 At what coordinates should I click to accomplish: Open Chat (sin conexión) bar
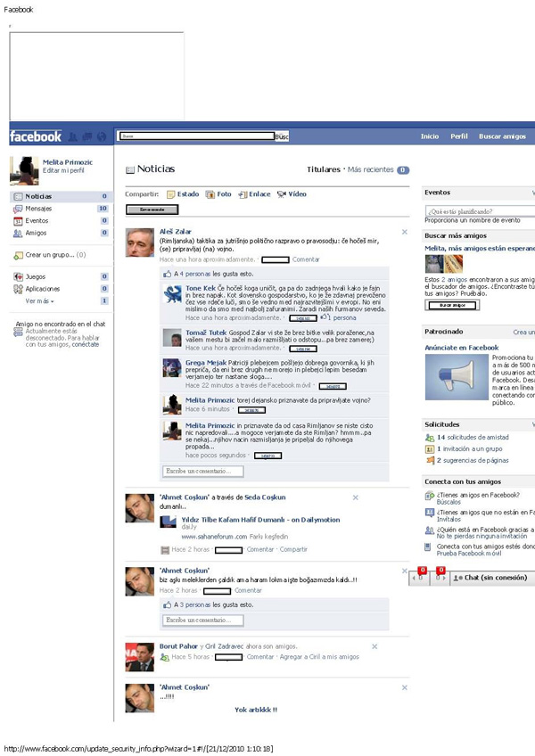tap(490, 578)
